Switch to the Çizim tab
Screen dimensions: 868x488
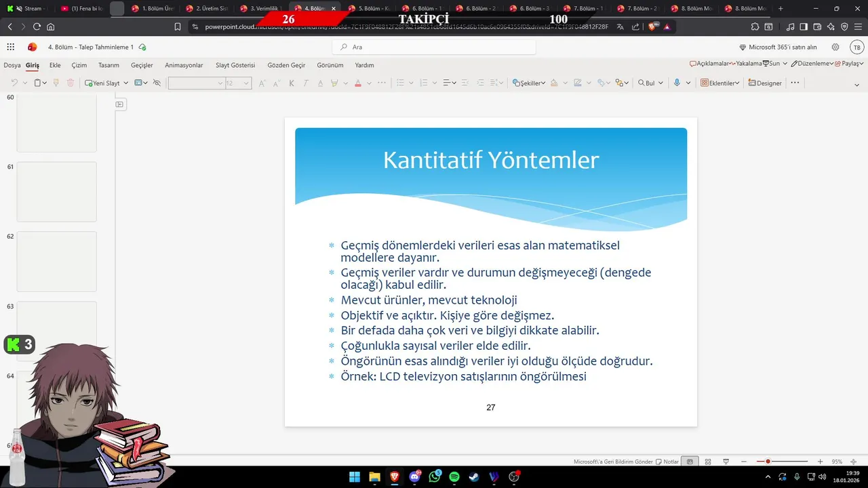point(79,65)
